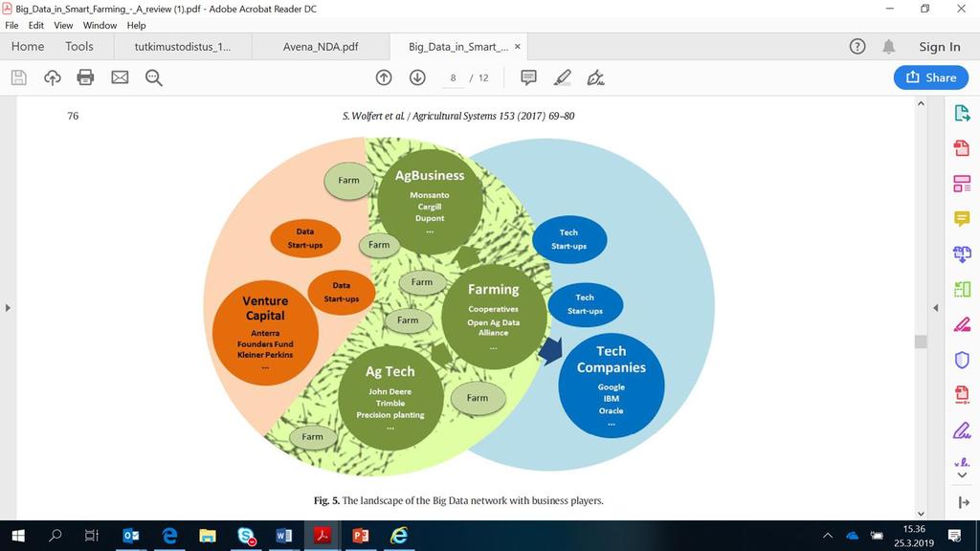980x551 pixels.
Task: Switch to Home tab
Action: coord(28,46)
